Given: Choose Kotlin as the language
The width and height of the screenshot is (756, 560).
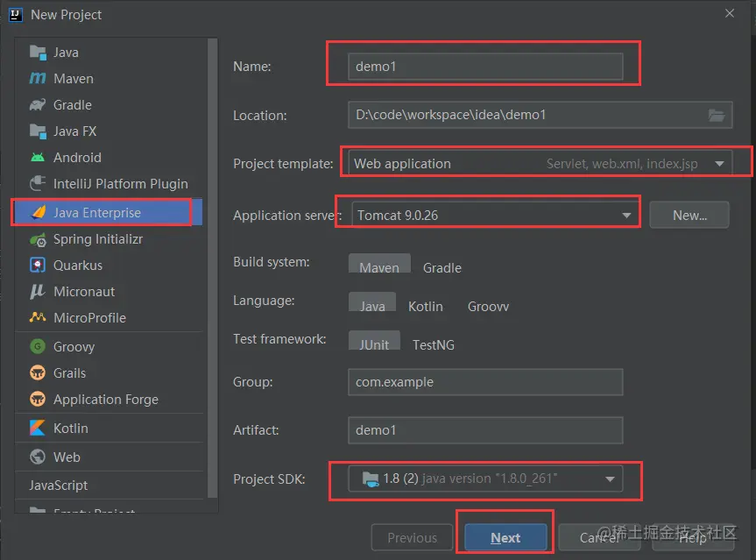Looking at the screenshot, I should [425, 306].
